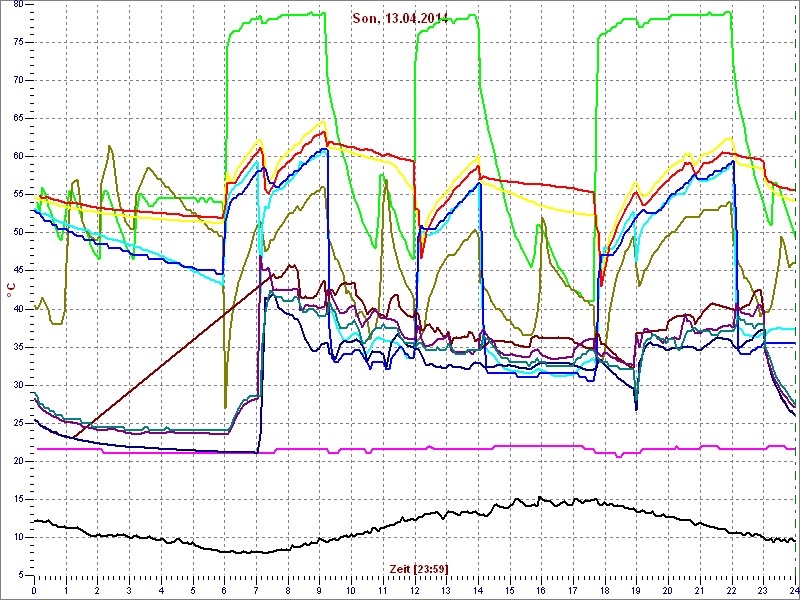800x600 pixels.
Task: Select the 65 value on the temperature axis
Action: coord(17,118)
